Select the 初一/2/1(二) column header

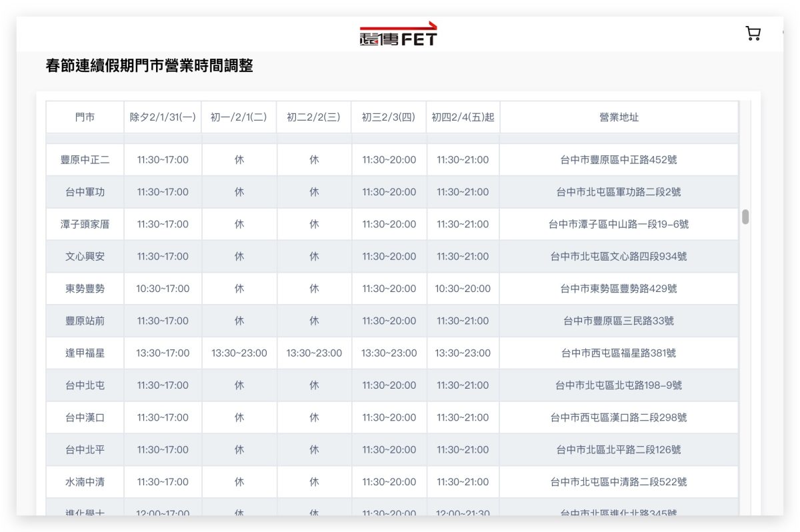click(x=239, y=117)
